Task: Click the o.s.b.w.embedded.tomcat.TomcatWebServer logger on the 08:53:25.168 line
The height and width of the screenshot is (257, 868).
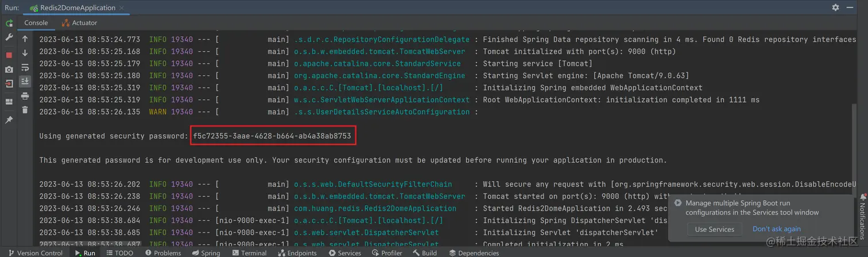Action: coord(379,52)
